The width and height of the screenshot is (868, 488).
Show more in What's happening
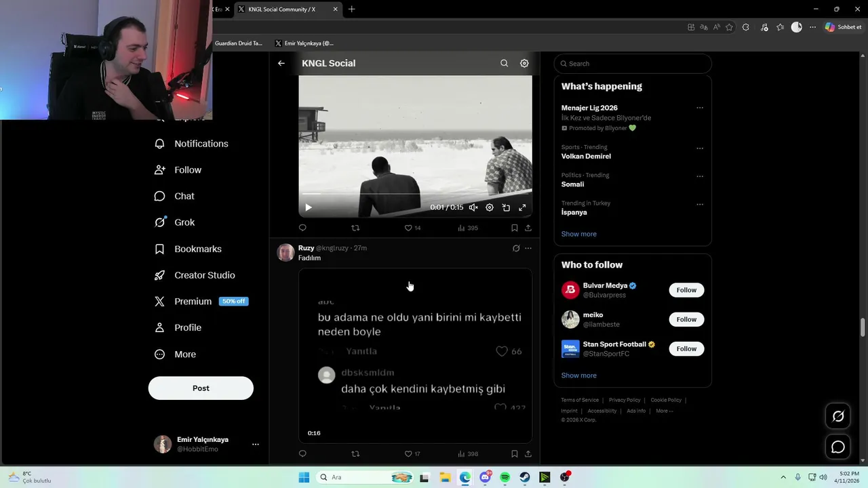click(x=579, y=234)
